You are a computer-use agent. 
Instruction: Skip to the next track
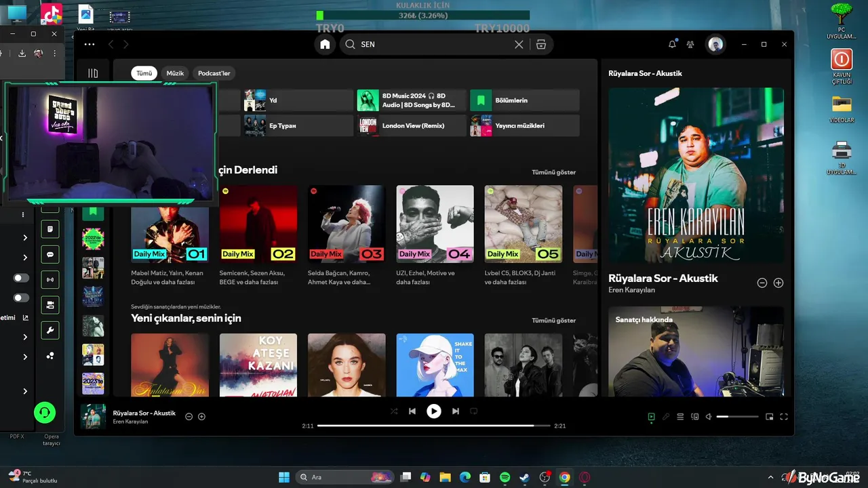[x=456, y=411]
